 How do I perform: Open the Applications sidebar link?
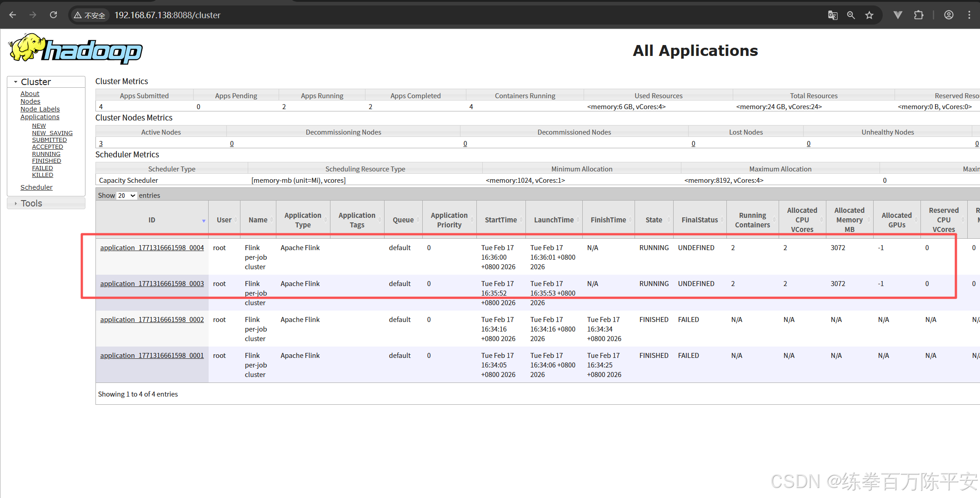(x=40, y=117)
